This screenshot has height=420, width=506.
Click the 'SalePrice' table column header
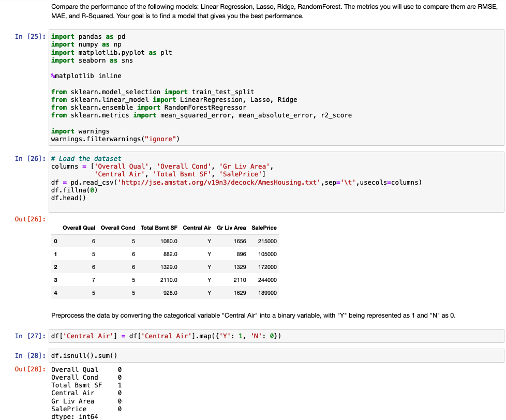(x=264, y=228)
